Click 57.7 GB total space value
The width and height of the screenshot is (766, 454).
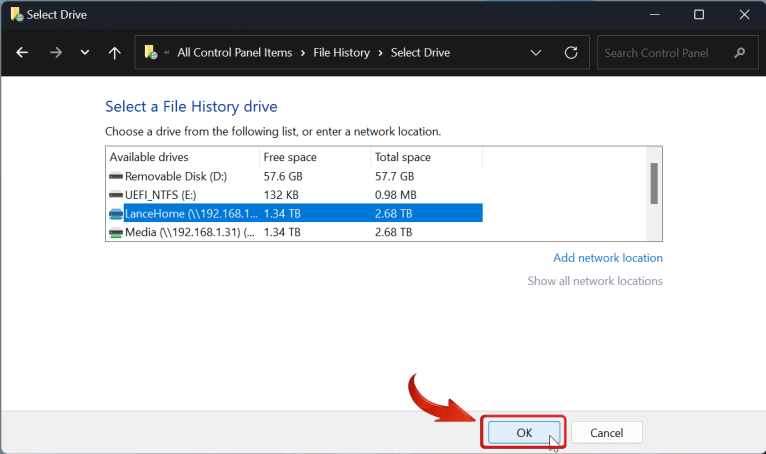coord(394,176)
